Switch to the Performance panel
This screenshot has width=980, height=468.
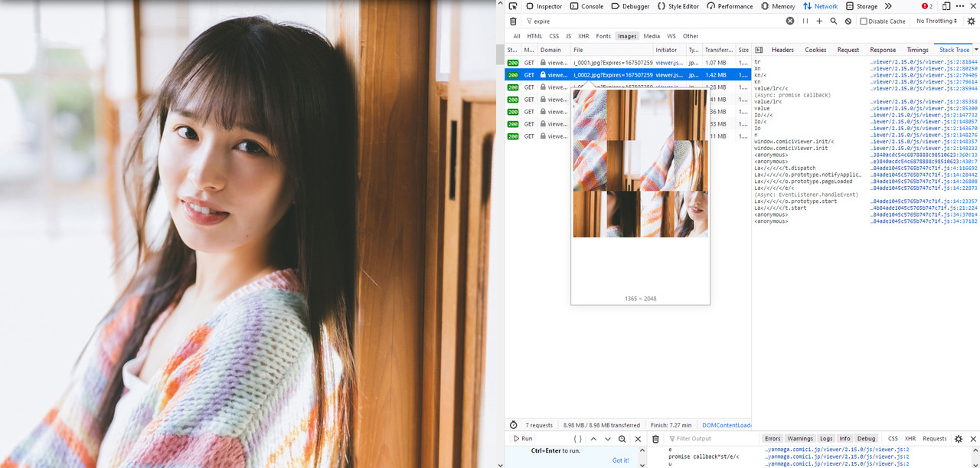pos(730,6)
